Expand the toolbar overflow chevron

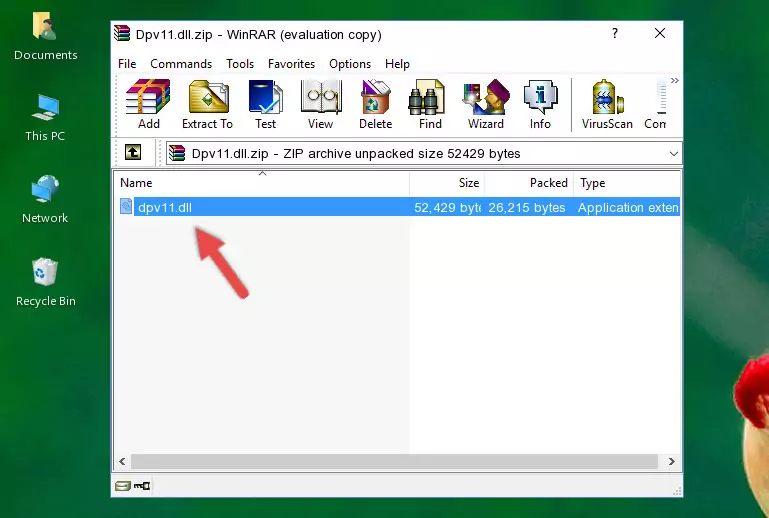coord(675,80)
